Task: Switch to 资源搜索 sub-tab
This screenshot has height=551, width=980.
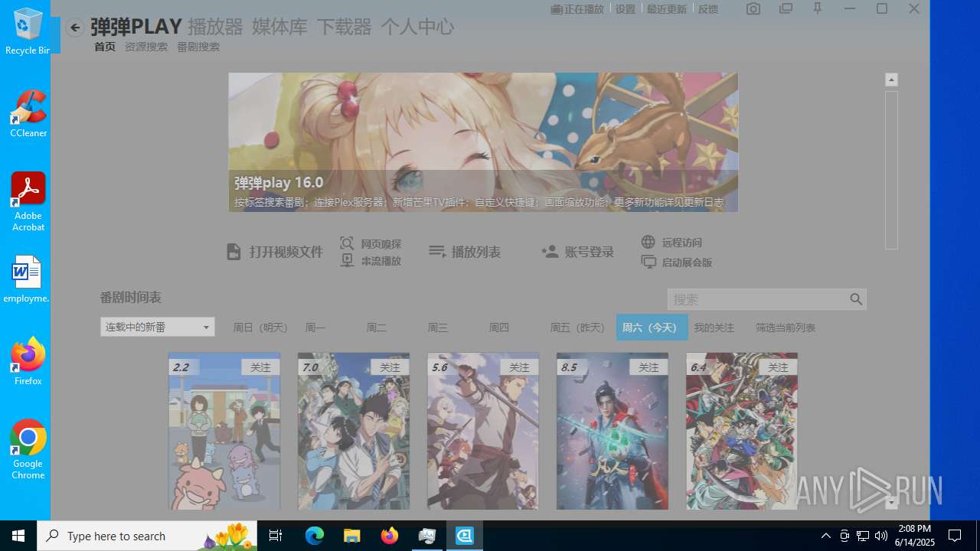Action: (x=146, y=47)
